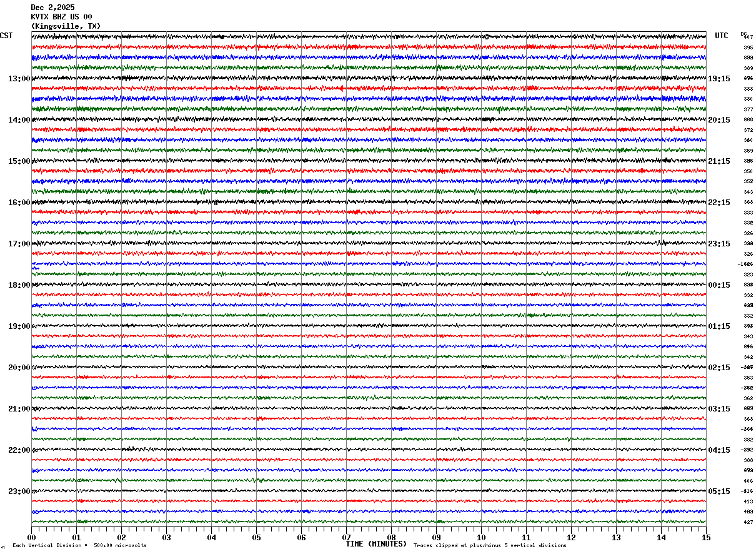Click the DC offset value 350
Screen dimensions: 756x554
[x=748, y=171]
